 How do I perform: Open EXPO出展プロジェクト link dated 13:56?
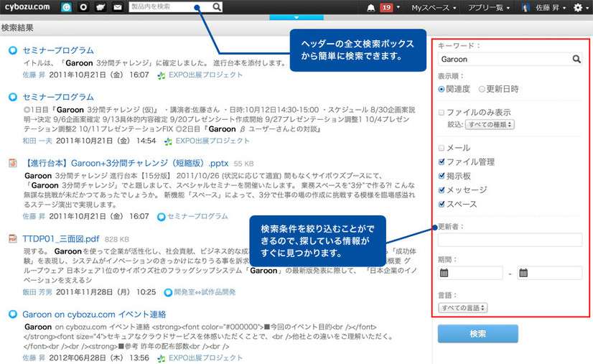coord(206,358)
